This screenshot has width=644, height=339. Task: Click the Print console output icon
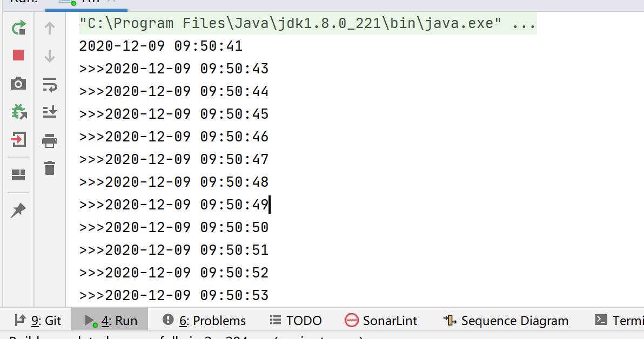(50, 141)
